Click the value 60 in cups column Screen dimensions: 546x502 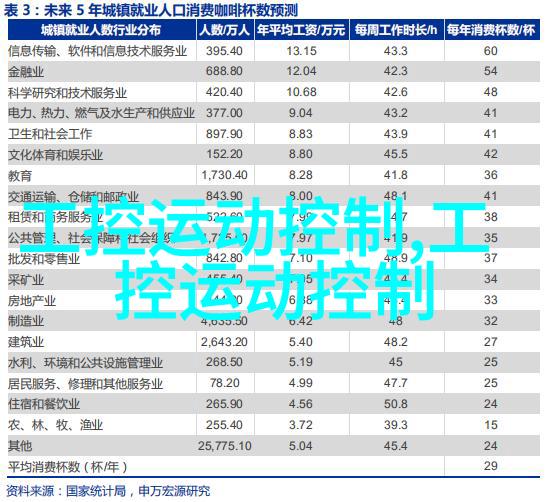[490, 51]
